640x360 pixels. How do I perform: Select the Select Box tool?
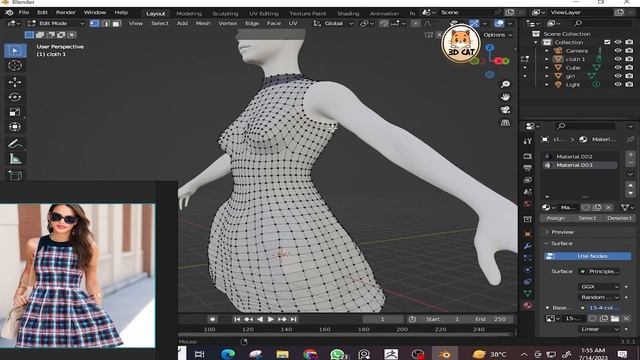tap(15, 51)
